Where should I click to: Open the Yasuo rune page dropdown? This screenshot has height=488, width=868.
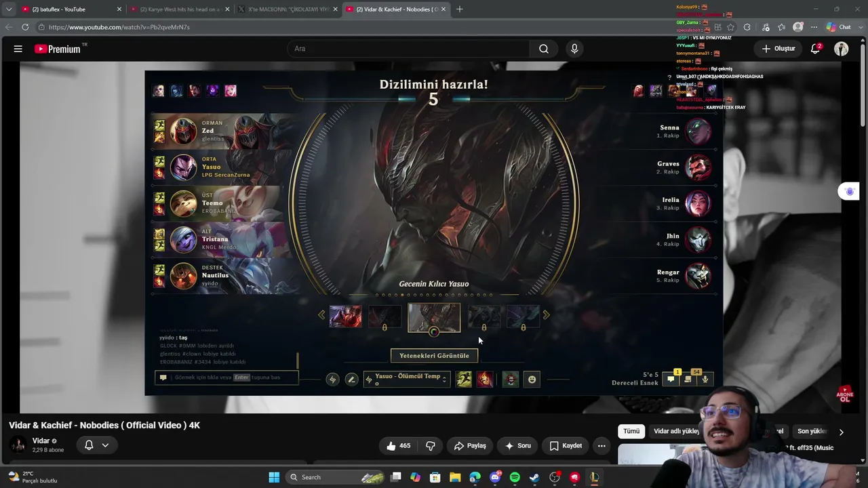coord(407,380)
